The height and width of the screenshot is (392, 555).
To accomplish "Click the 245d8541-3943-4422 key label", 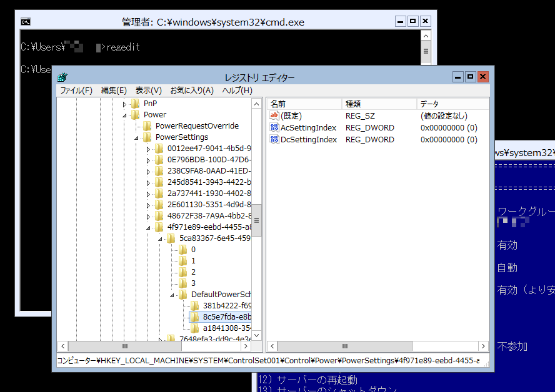I will (x=209, y=182).
